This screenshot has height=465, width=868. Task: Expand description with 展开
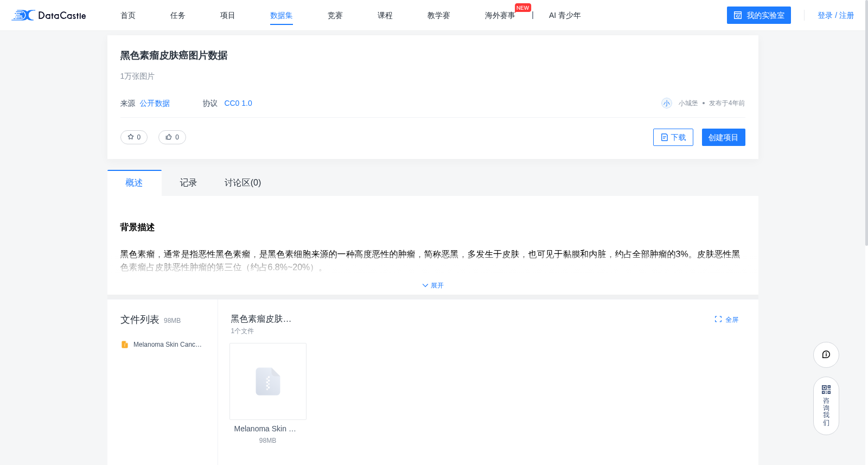pos(433,285)
